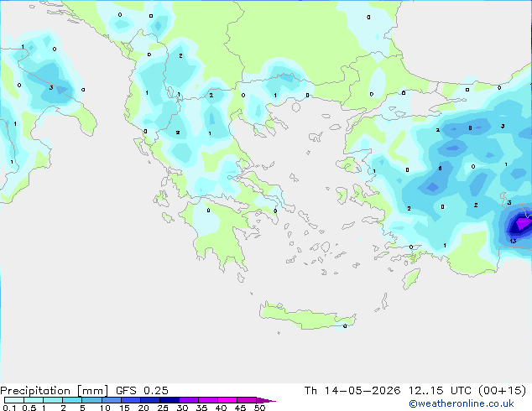
Task: Click the 30–35 mm purple legend swatch
Action: coord(189,400)
